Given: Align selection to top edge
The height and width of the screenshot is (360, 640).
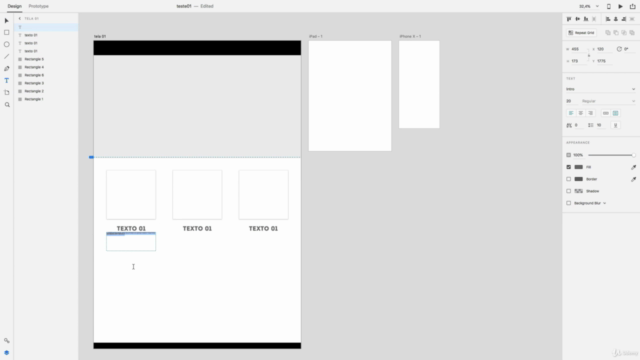Looking at the screenshot, I should (569, 19).
